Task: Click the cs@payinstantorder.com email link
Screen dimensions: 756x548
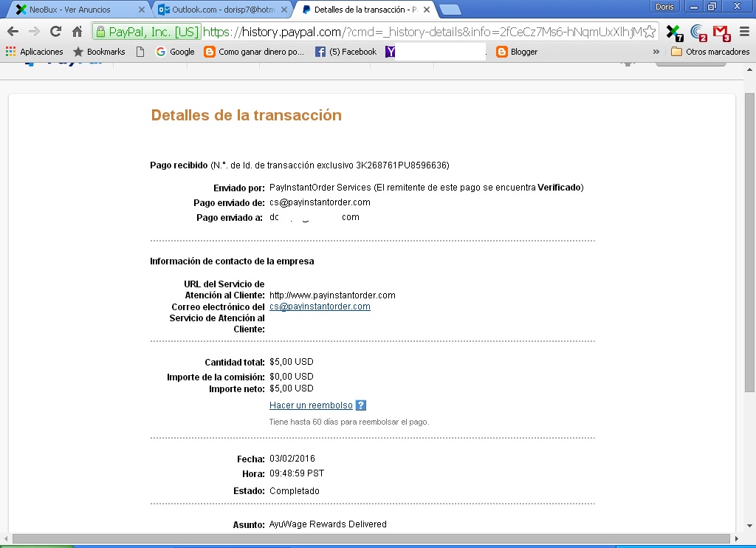Action: (320, 306)
